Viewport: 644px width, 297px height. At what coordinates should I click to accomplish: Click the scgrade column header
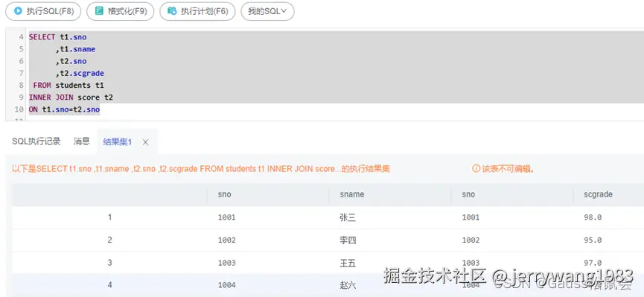598,194
